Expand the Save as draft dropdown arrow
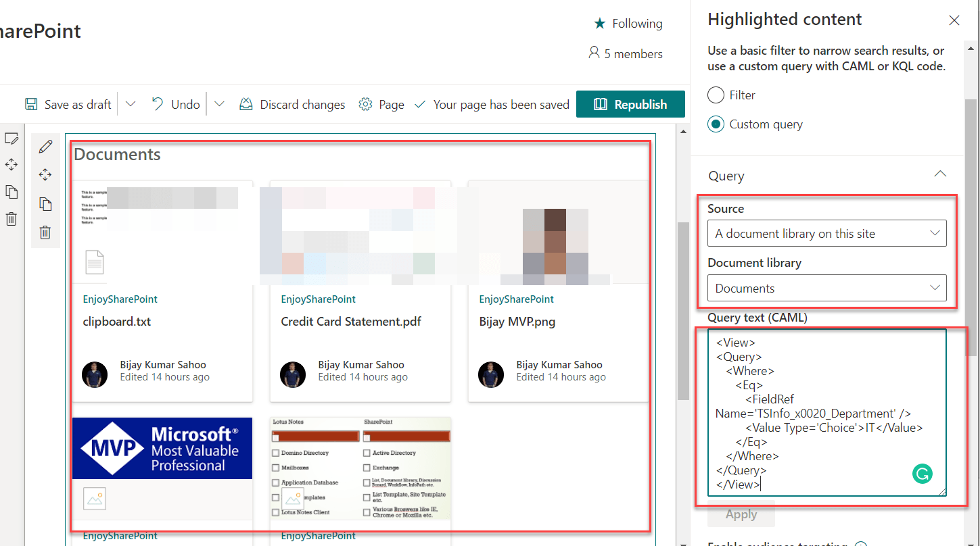 pos(130,104)
